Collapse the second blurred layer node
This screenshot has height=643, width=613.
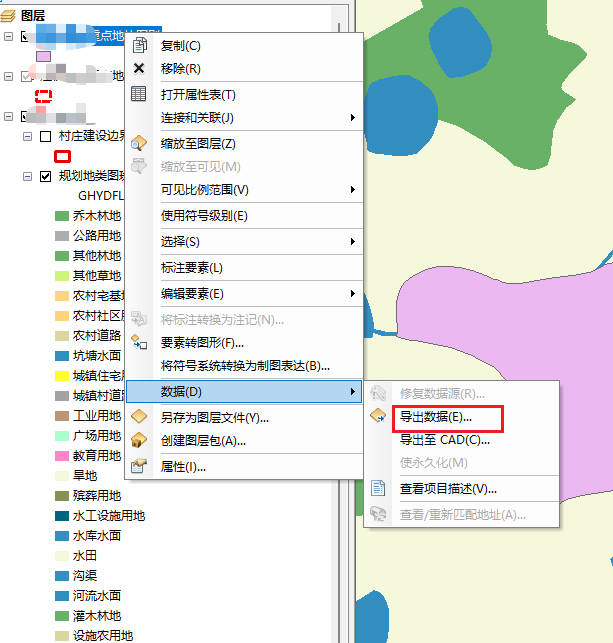(x=8, y=76)
